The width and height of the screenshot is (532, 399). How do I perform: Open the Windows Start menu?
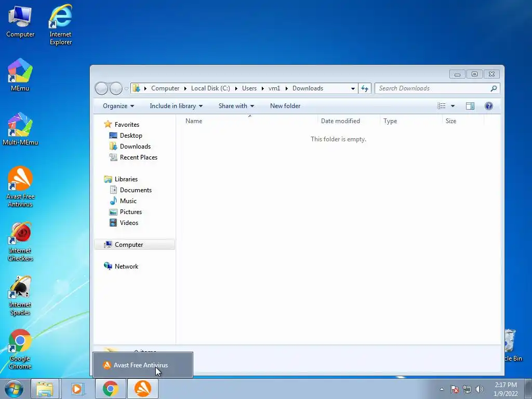(14, 389)
